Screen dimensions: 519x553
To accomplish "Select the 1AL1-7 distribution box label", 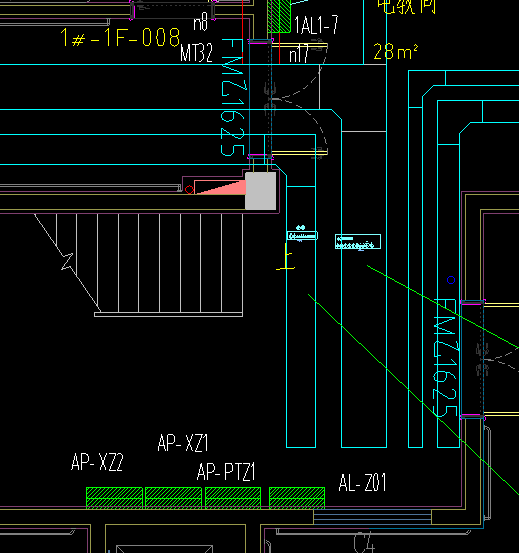I will click(x=316, y=25).
